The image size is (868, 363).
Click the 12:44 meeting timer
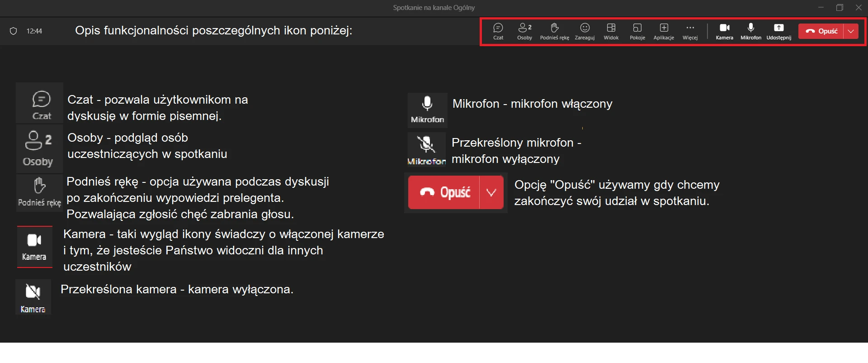(34, 31)
